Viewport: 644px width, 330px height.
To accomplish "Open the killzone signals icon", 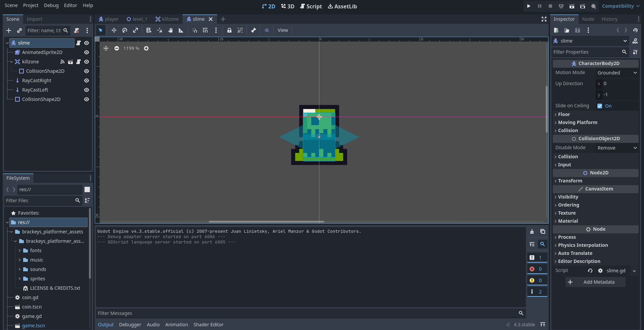I will tap(62, 62).
